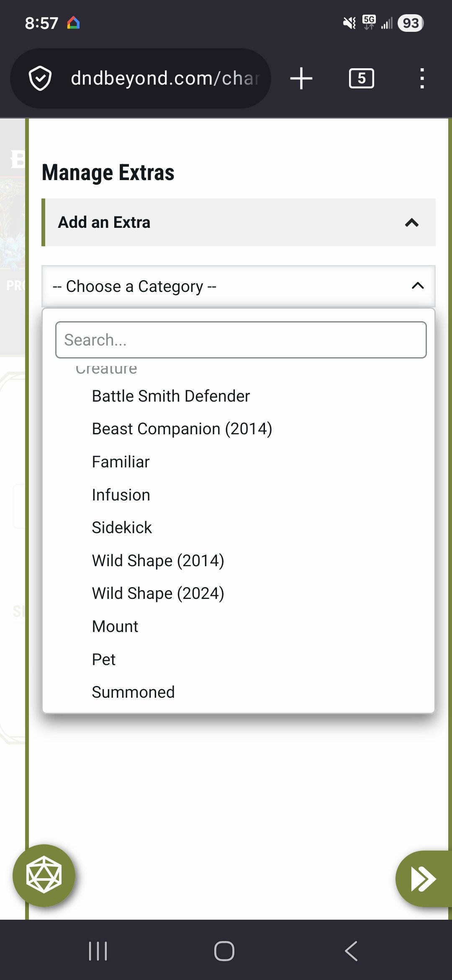Pick the Sidekick category
Image resolution: width=452 pixels, height=980 pixels.
(121, 527)
